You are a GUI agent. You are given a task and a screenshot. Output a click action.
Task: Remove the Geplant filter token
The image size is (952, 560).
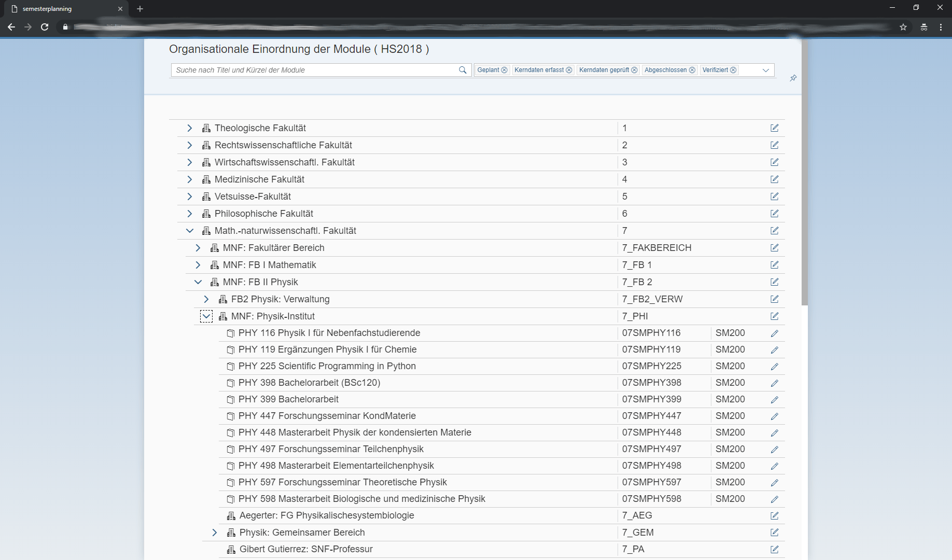pyautogui.click(x=504, y=70)
